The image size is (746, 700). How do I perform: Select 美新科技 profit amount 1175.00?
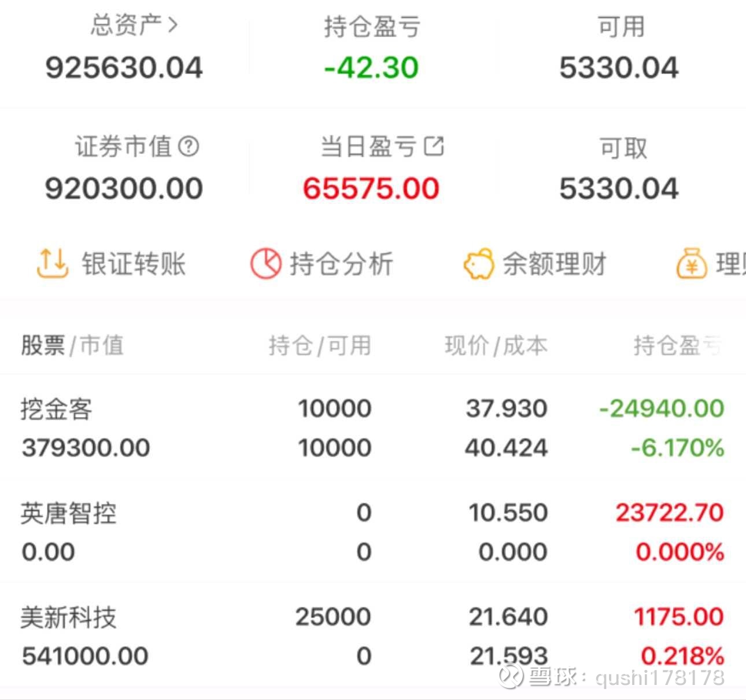(679, 617)
